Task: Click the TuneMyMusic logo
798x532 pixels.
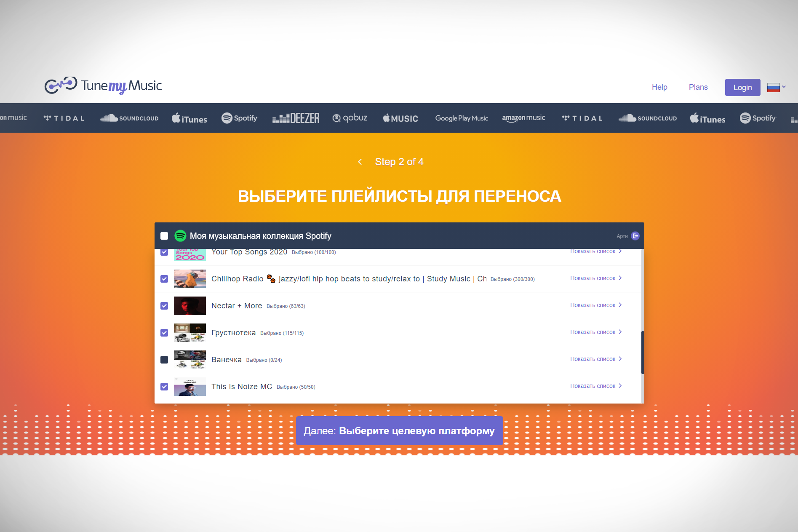Action: (x=103, y=86)
